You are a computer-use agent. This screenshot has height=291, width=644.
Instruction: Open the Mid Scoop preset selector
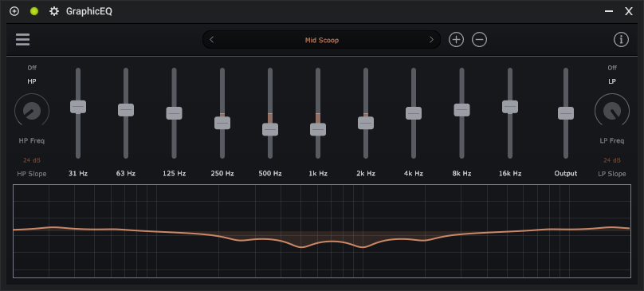pyautogui.click(x=321, y=40)
